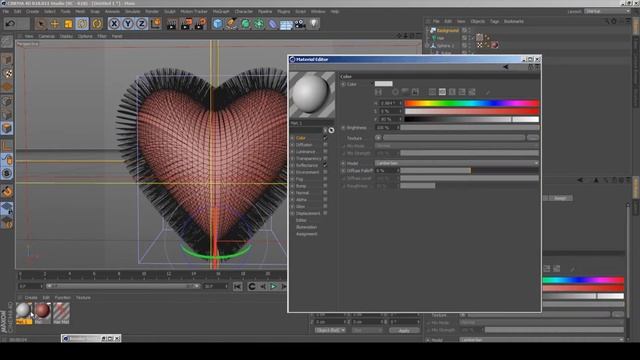Toggle the X axis lock
Screen dimensions: 640x360
(x=114, y=24)
